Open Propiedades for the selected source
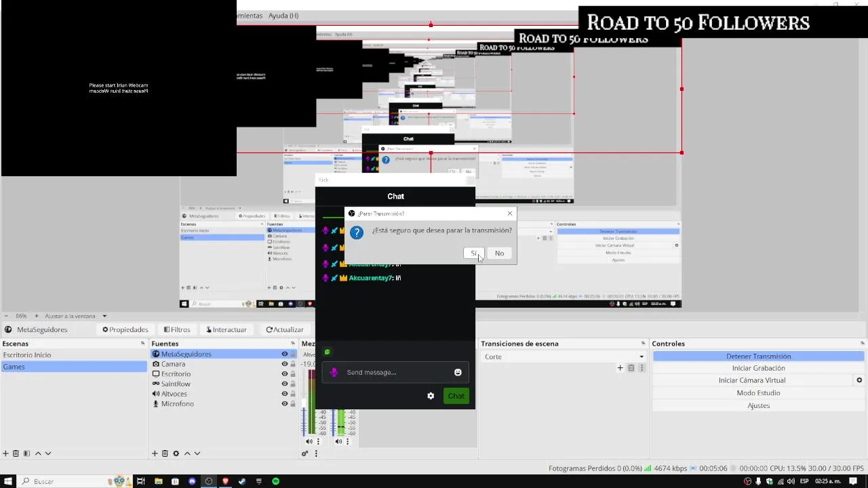This screenshot has width=868, height=488. pyautogui.click(x=125, y=329)
